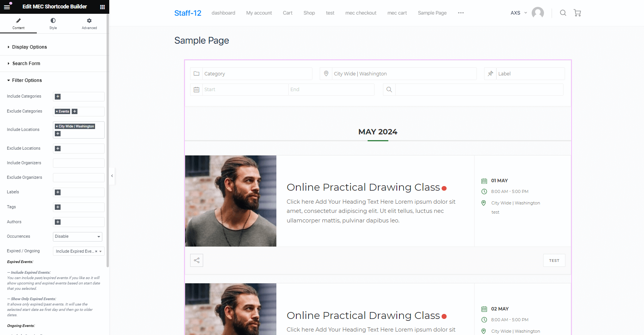The width and height of the screenshot is (644, 335).
Task: Add a category via Include Categories plus
Action: [58, 96]
